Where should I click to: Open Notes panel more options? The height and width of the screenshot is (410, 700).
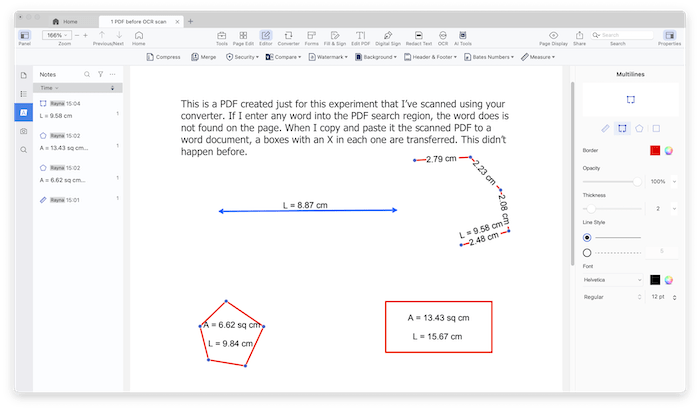tap(112, 75)
